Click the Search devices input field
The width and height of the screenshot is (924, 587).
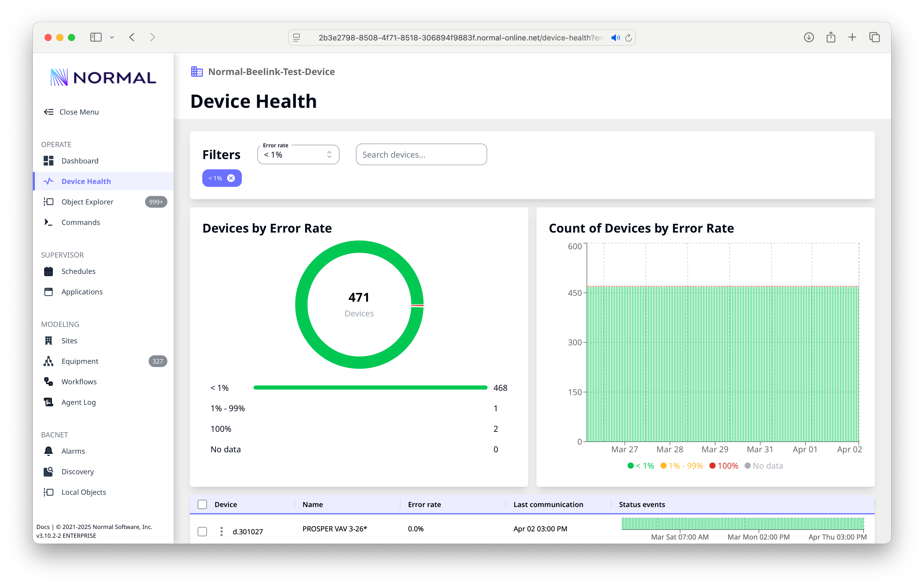click(421, 155)
